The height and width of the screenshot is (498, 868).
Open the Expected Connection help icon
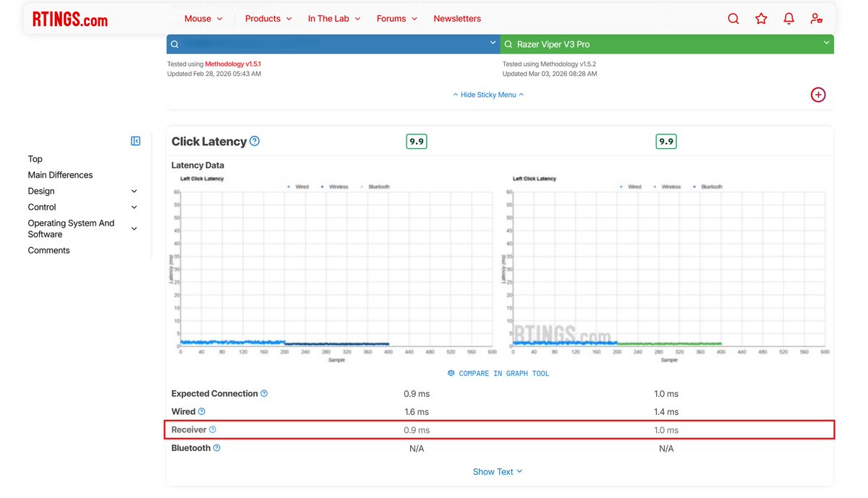[x=264, y=394]
